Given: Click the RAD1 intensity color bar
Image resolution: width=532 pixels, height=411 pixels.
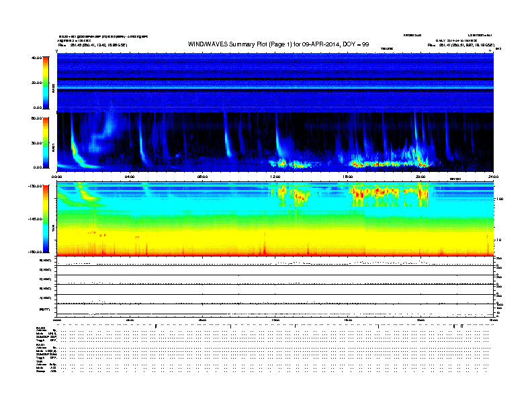Looking at the screenshot, I should click(46, 142).
